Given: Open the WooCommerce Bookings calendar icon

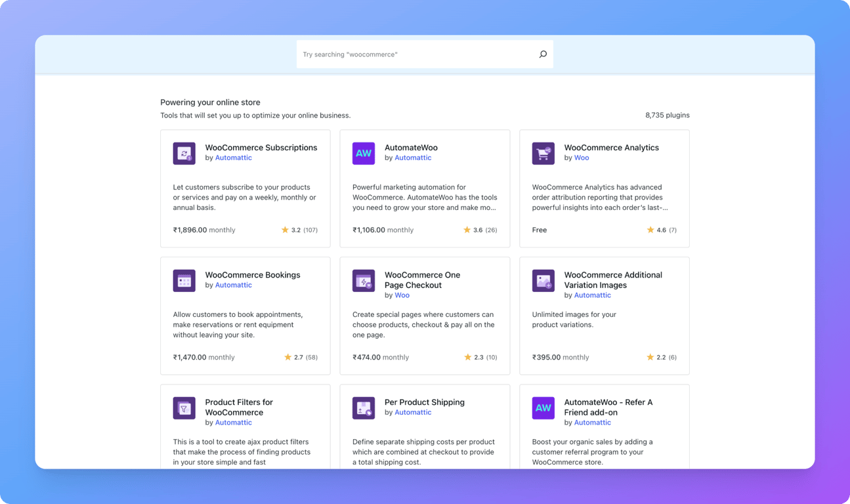Looking at the screenshot, I should point(184,281).
